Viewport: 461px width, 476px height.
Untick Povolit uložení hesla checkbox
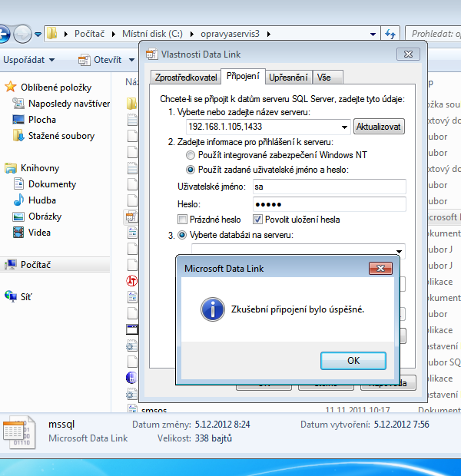257,219
